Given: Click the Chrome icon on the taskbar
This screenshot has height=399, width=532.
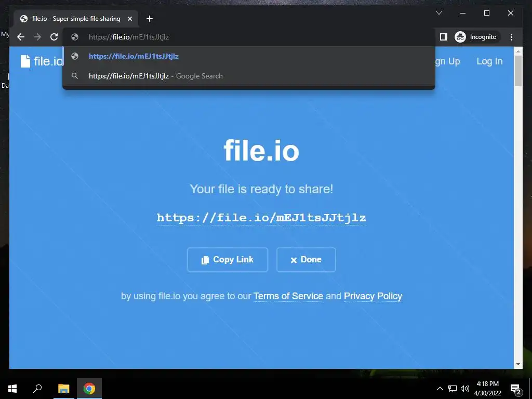Looking at the screenshot, I should coord(89,389).
